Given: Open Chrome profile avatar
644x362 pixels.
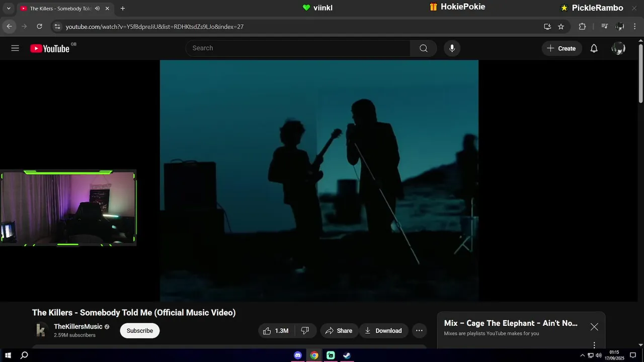Looking at the screenshot, I should tap(620, 26).
